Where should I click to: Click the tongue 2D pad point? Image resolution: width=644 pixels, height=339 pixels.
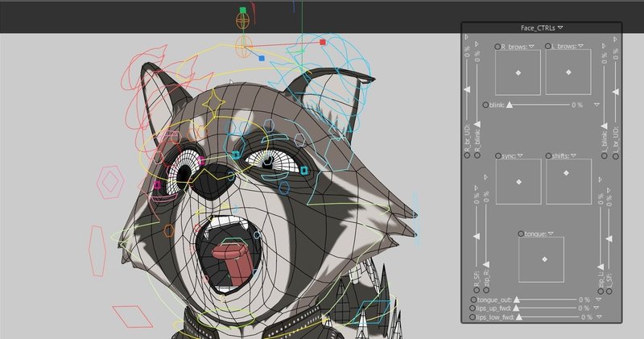click(545, 259)
